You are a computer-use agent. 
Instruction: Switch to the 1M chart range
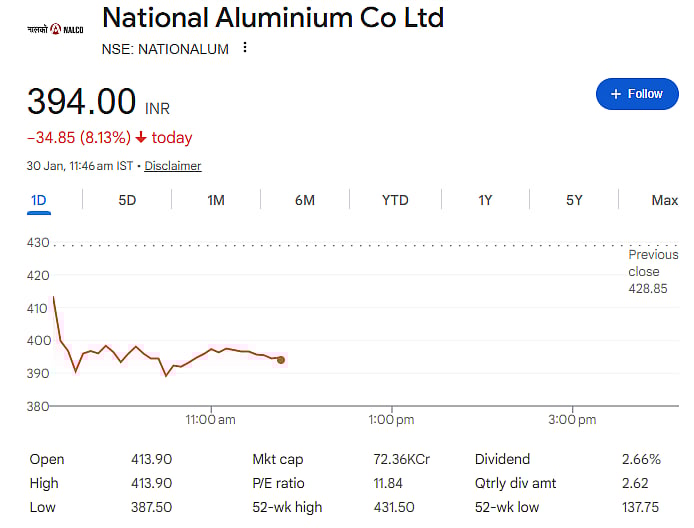(216, 200)
